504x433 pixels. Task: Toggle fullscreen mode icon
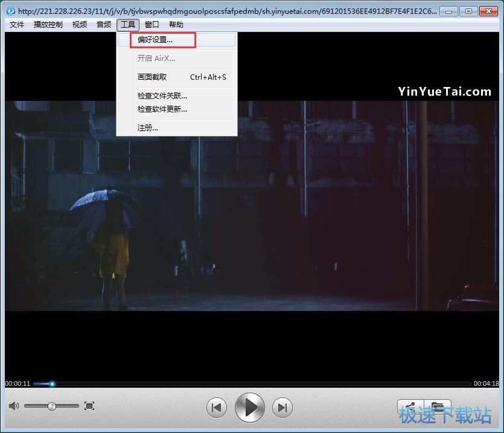[89, 406]
